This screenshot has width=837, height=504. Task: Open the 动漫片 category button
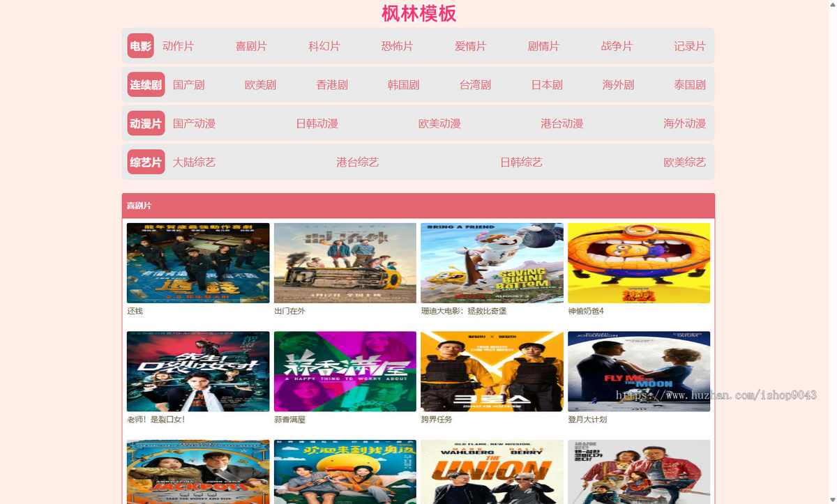[146, 123]
